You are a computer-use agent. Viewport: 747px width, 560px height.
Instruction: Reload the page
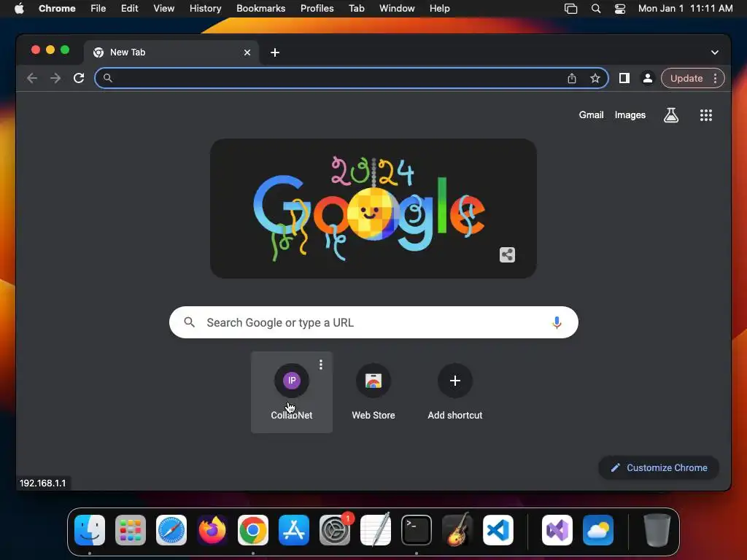(79, 78)
